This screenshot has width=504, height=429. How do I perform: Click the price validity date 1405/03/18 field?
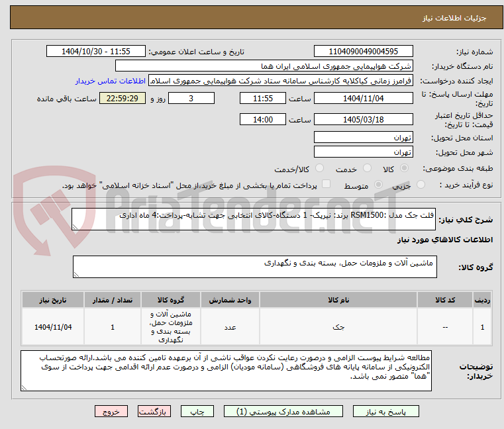click(363, 120)
